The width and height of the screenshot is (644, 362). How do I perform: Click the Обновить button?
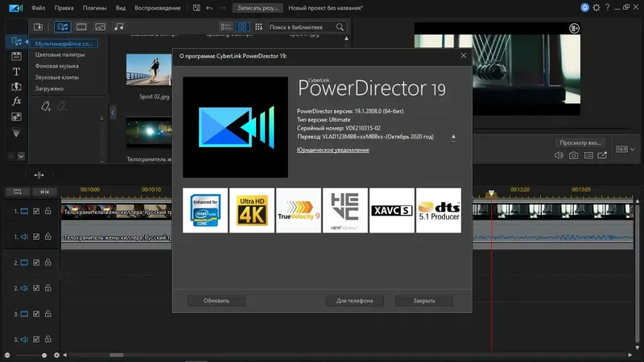(217, 301)
